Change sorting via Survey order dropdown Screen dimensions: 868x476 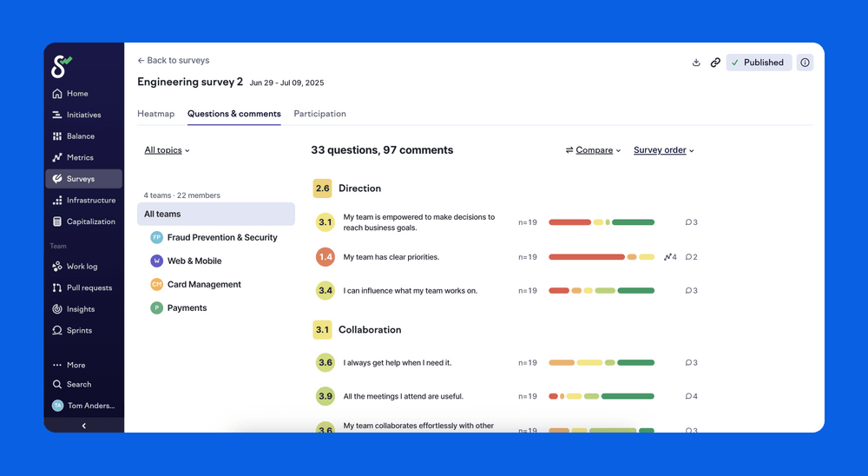point(663,150)
